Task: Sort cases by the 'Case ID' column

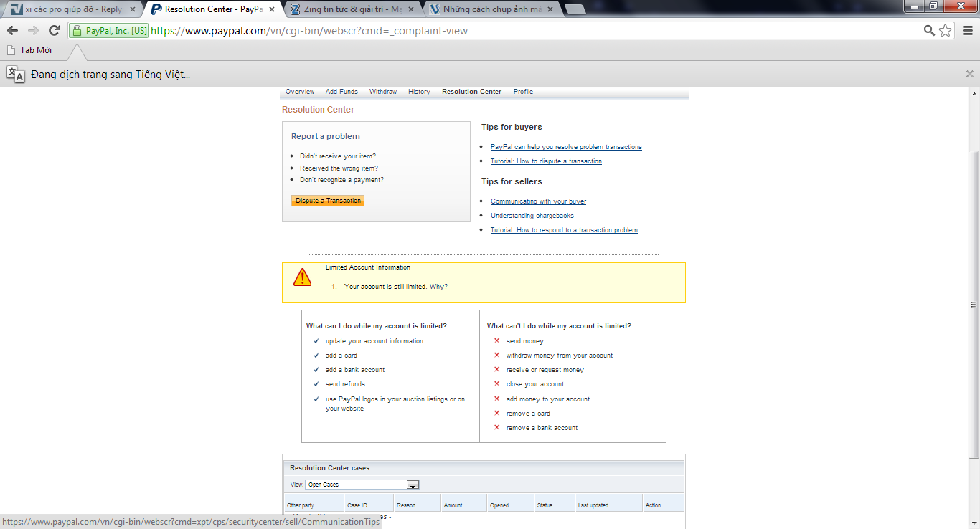Action: tap(357, 505)
